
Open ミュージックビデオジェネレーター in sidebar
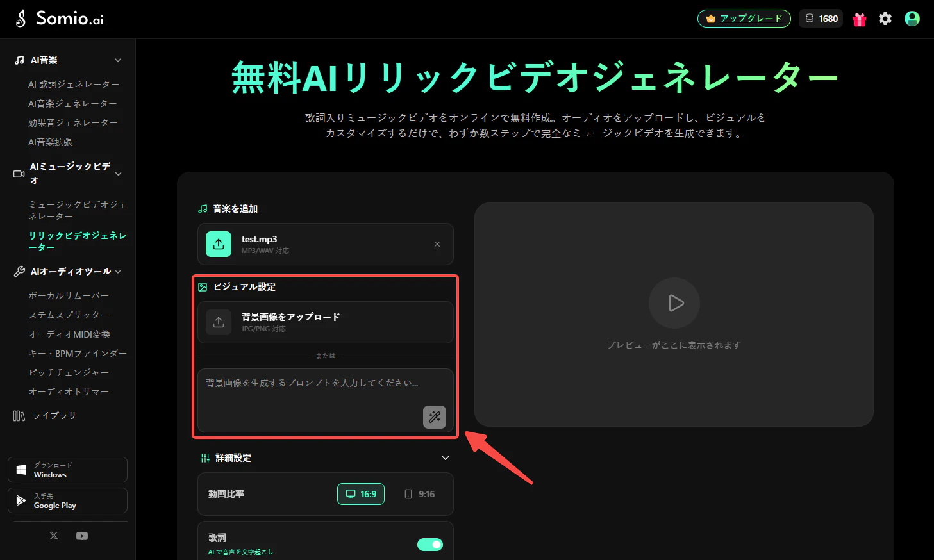pos(78,210)
